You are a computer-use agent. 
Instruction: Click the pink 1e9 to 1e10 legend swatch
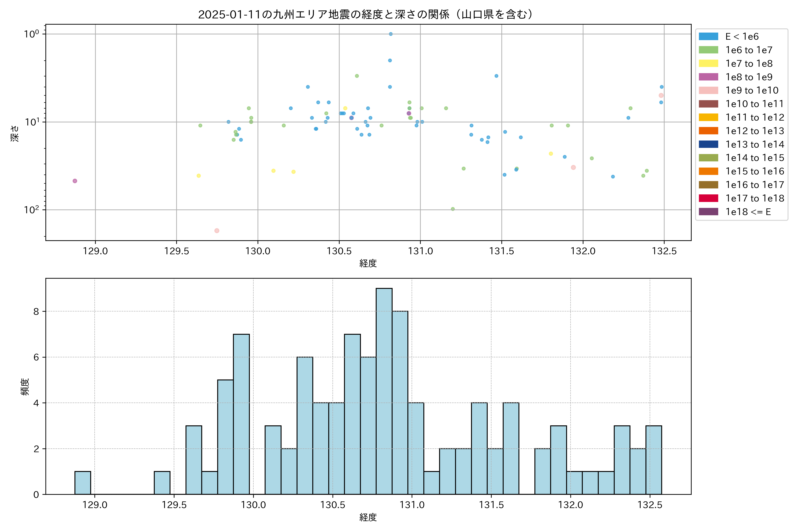[x=708, y=90]
